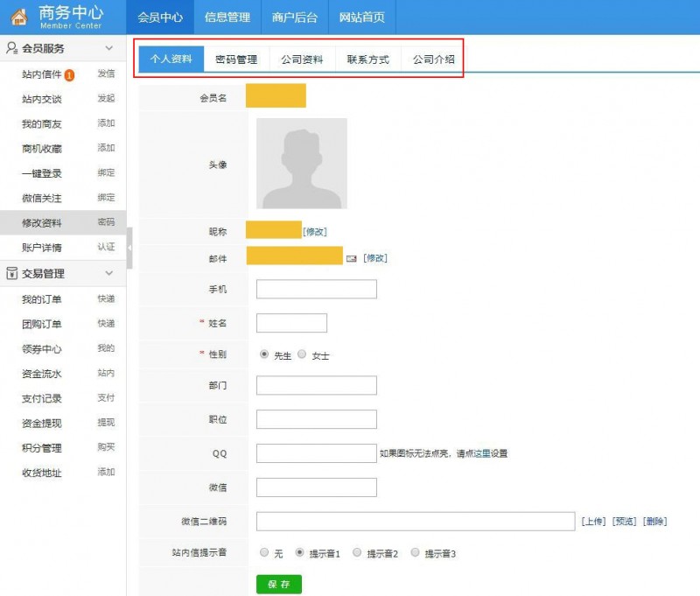The height and width of the screenshot is (596, 700).
Task: Click 发信 next to 站内信件
Action: (x=106, y=74)
